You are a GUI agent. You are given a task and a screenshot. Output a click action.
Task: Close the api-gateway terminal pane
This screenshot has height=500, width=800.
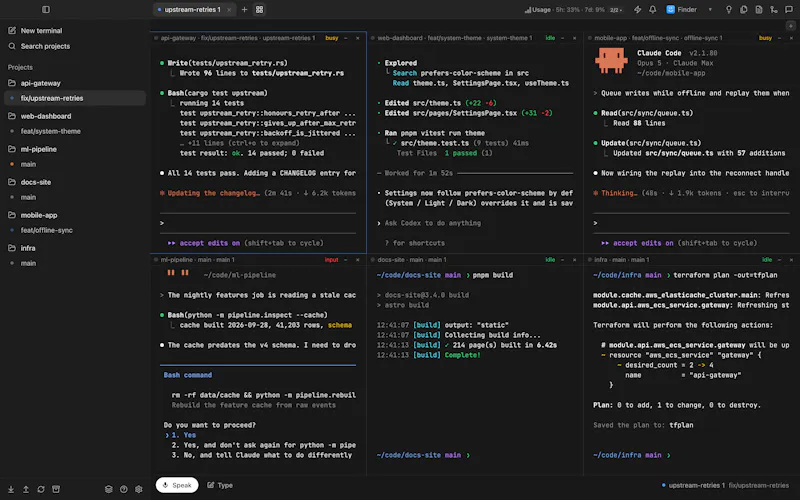click(358, 38)
